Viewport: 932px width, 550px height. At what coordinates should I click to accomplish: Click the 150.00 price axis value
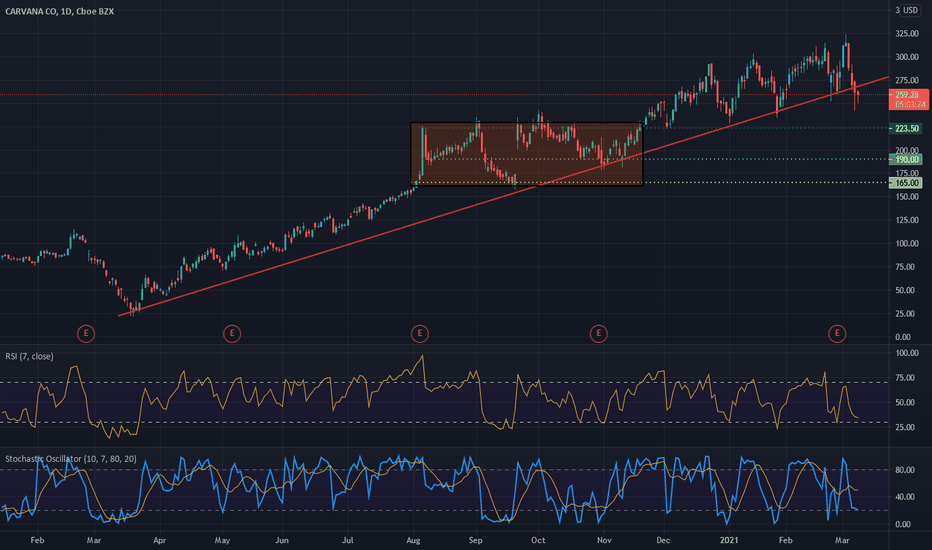pos(907,197)
